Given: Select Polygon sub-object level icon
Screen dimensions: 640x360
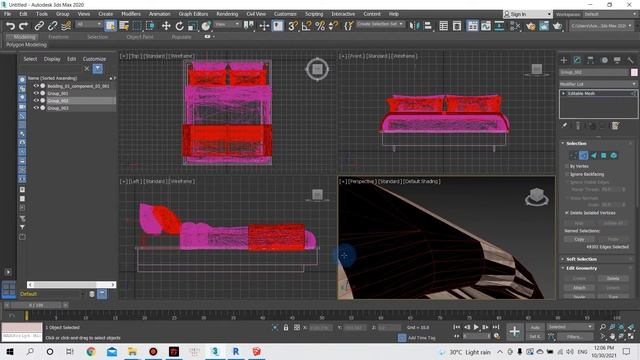Looking at the screenshot, I should 604,156.
